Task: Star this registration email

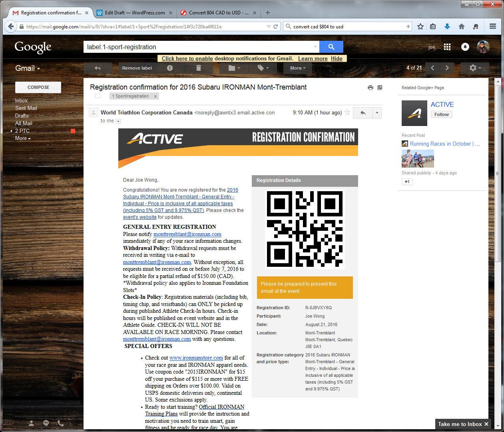Action: (x=347, y=112)
